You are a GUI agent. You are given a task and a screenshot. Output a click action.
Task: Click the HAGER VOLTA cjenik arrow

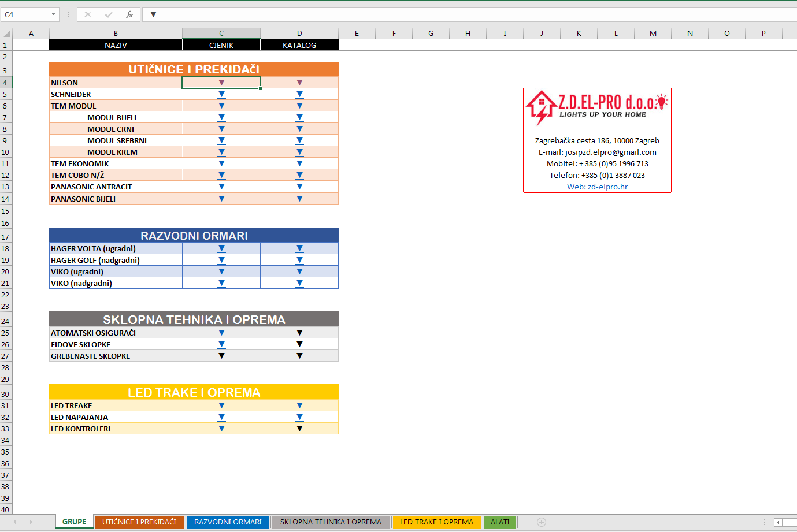(221, 248)
